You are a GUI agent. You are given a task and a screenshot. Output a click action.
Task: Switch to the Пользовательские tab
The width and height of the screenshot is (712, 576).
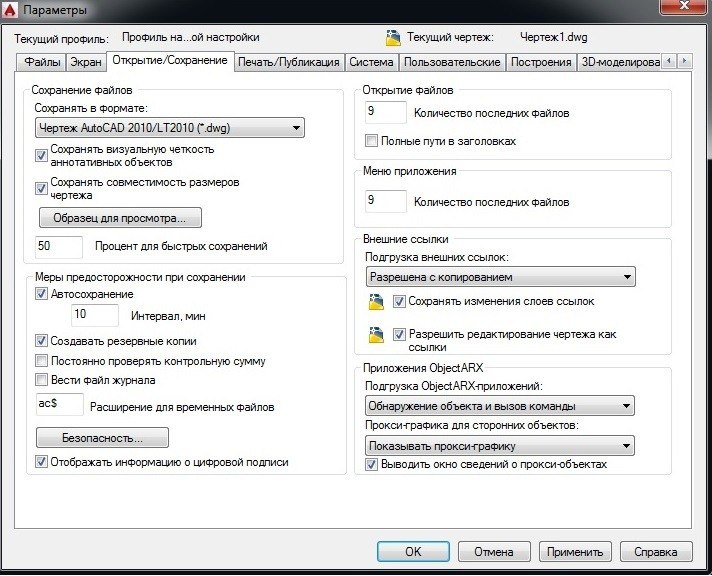click(452, 62)
